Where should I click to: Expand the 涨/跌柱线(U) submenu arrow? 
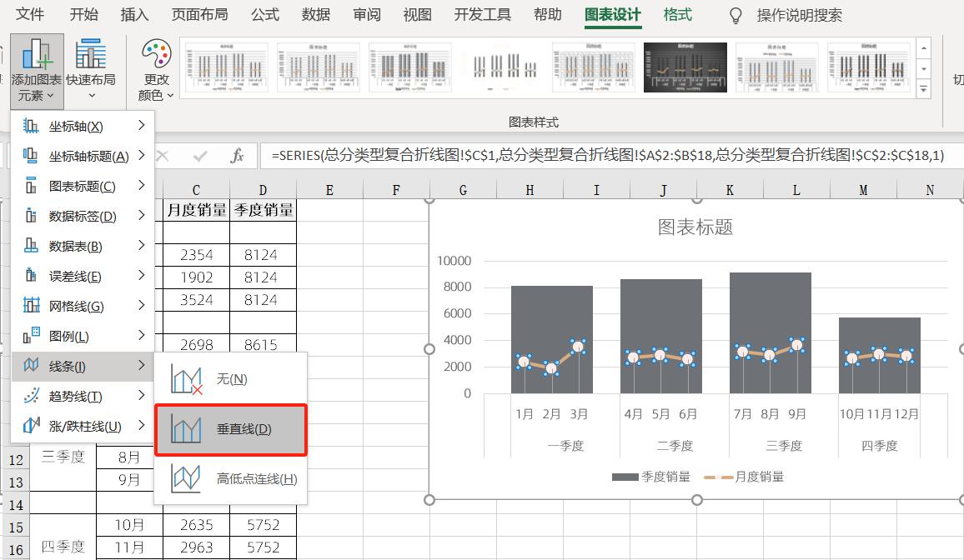click(142, 425)
